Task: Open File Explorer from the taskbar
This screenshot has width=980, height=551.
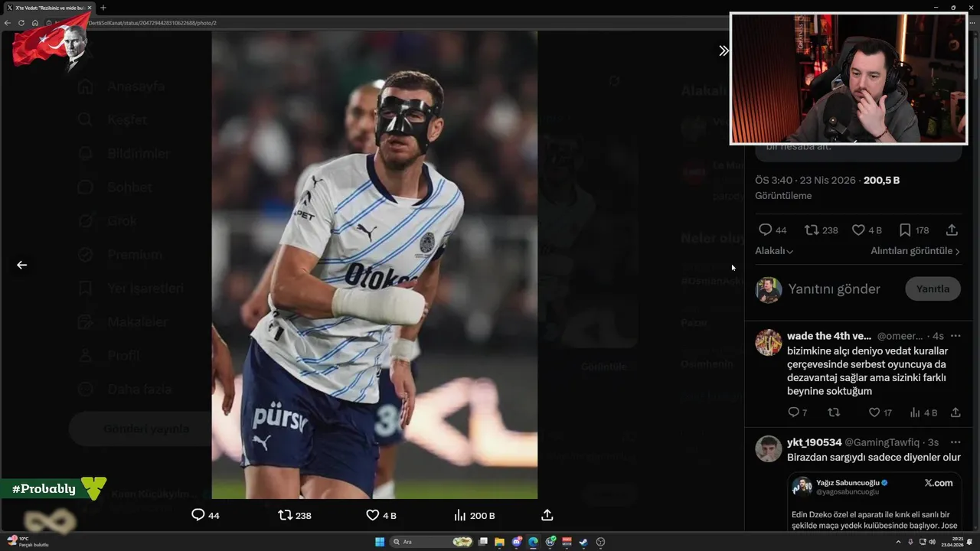Action: [x=499, y=542]
